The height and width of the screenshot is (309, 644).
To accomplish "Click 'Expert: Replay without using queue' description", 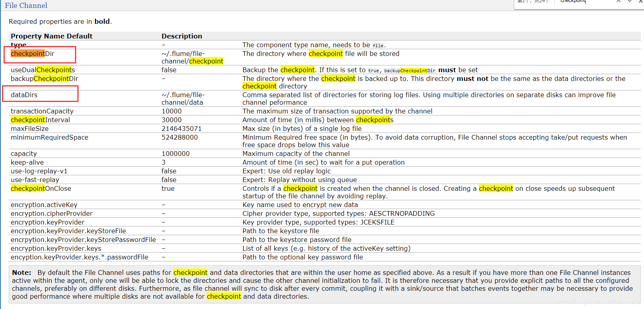I will point(300,180).
